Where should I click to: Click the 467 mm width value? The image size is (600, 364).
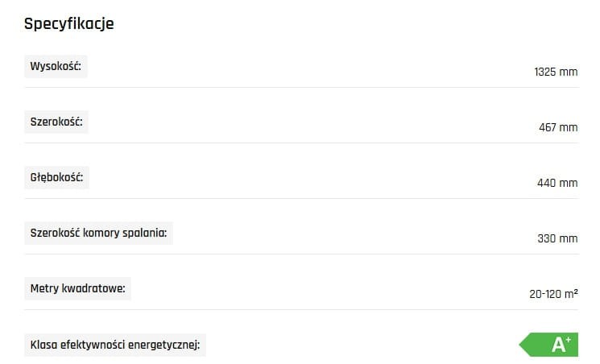tap(558, 127)
